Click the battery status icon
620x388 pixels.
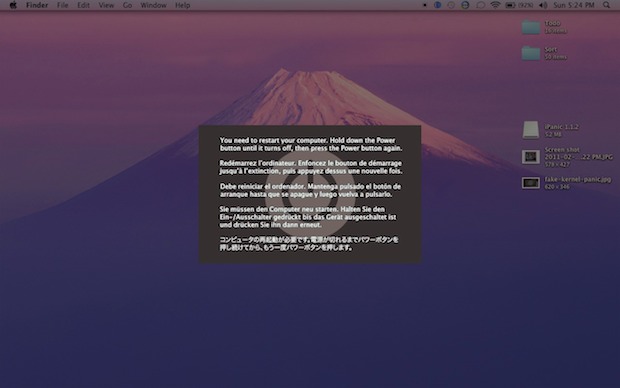pos(510,5)
